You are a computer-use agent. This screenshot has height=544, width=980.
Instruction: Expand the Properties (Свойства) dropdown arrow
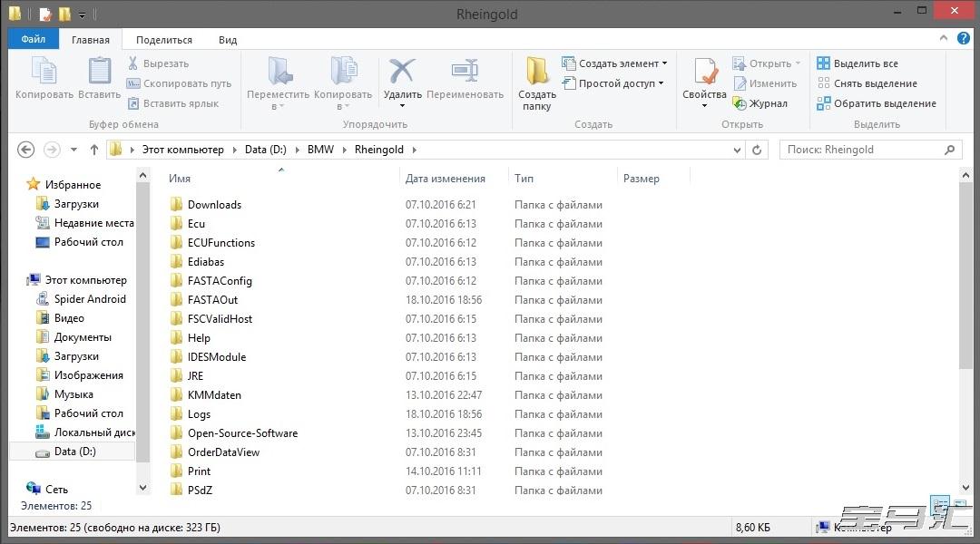coord(704,105)
